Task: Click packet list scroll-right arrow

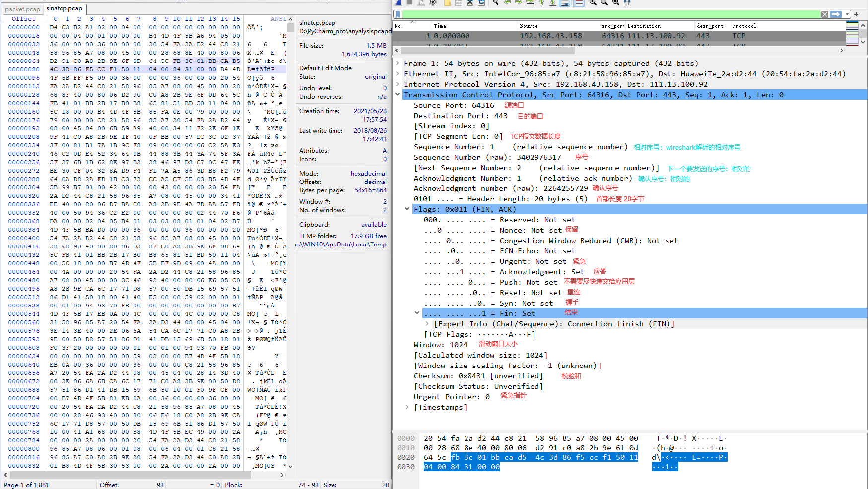Action: [841, 50]
